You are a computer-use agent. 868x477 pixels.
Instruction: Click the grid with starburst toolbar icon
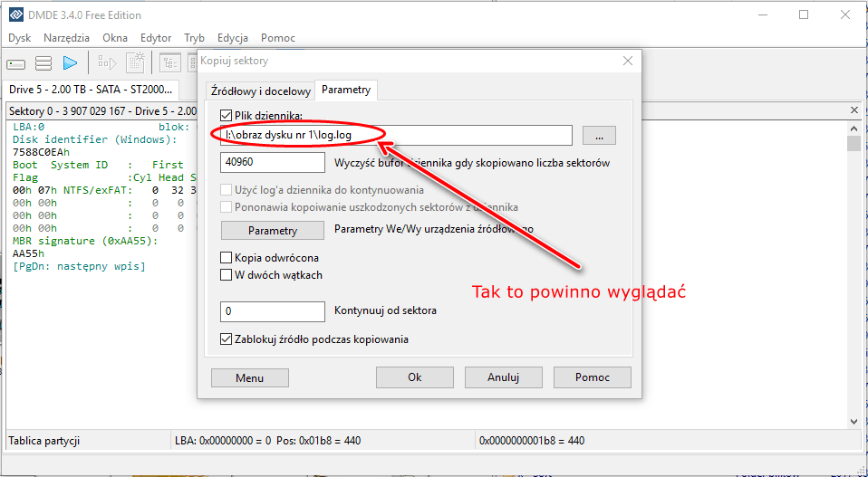pos(135,62)
